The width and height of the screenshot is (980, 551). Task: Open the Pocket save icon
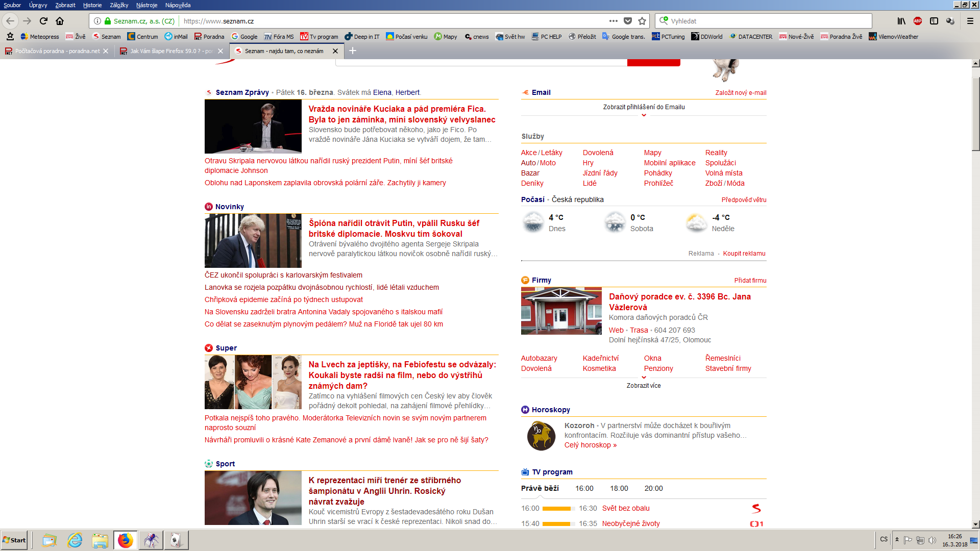628,21
